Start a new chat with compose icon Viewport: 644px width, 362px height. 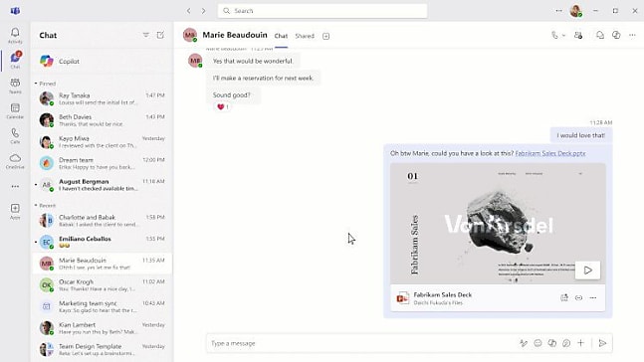point(160,35)
